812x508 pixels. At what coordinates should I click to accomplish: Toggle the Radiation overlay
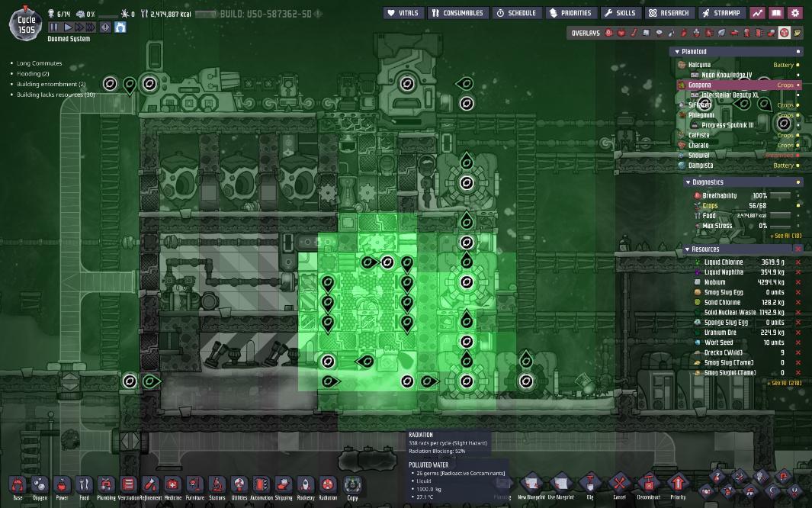coord(785,33)
